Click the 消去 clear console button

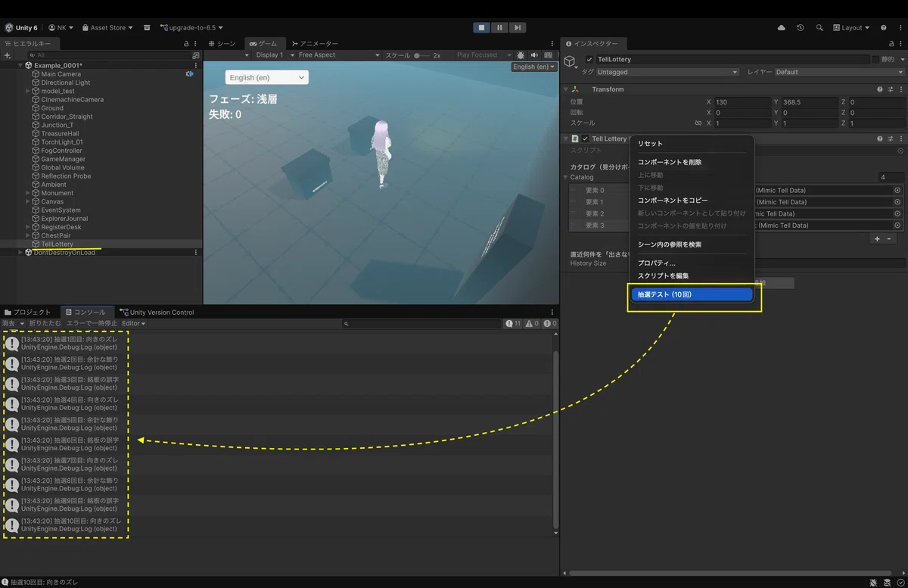tap(9, 323)
